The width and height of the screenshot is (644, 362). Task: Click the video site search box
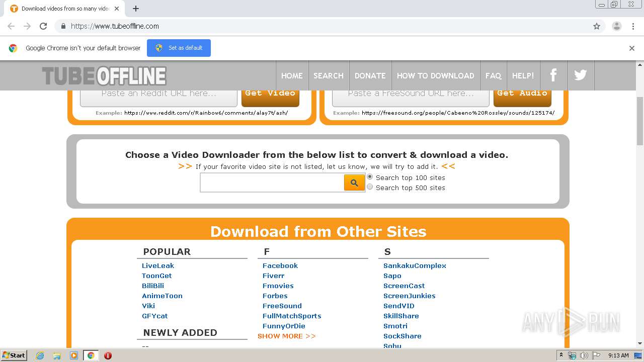(x=272, y=183)
